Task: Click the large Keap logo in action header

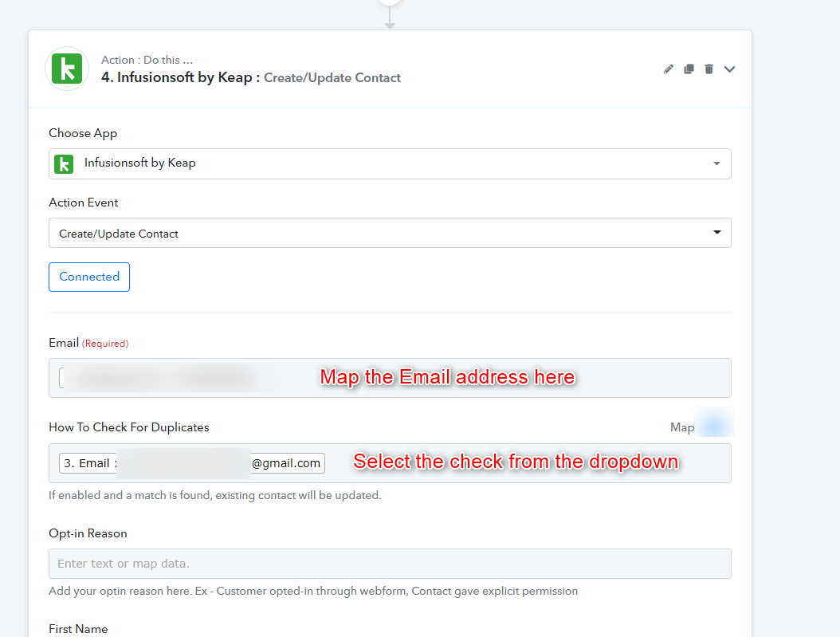Action: coord(67,69)
